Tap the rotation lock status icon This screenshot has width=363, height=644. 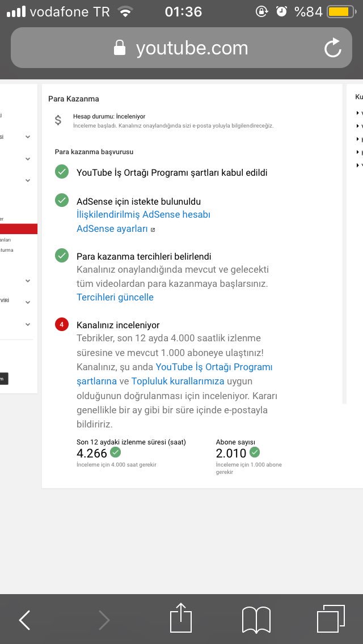coord(262,11)
